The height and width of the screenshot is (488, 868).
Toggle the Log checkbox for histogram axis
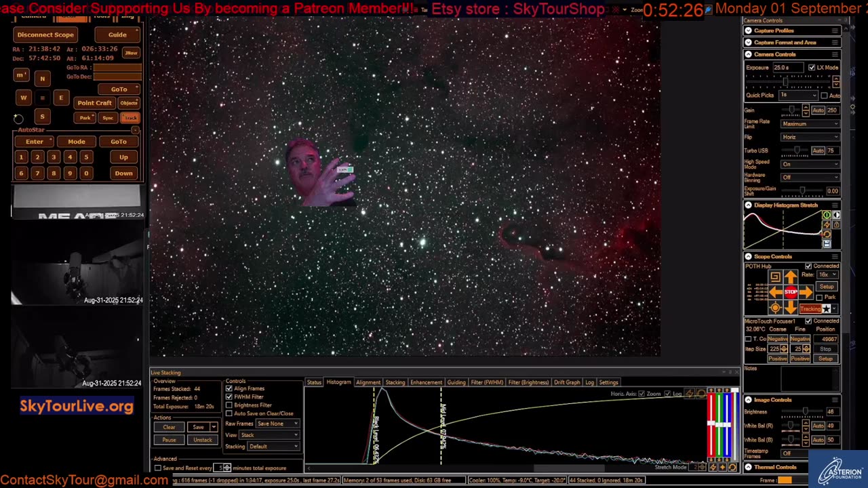pos(668,394)
